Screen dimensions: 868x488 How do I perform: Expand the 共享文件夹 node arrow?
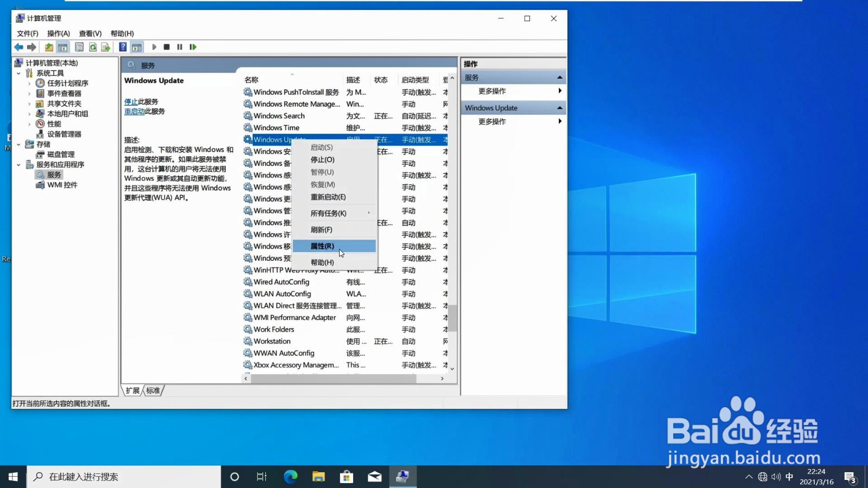29,104
